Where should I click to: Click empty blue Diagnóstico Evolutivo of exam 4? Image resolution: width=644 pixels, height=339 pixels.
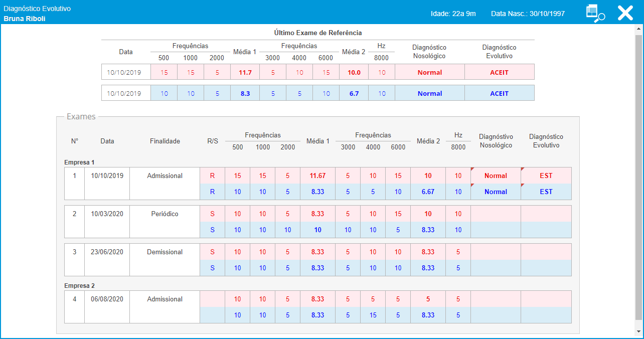[x=546, y=315]
